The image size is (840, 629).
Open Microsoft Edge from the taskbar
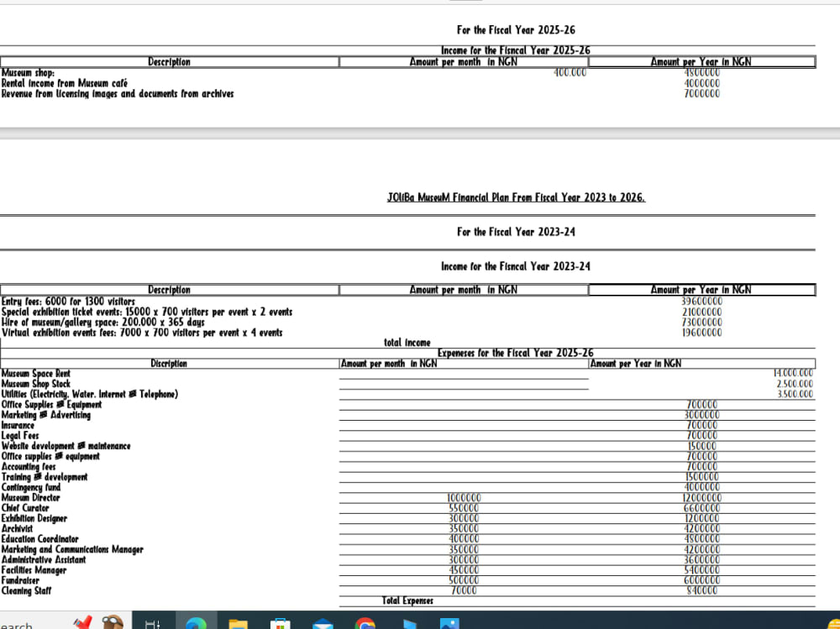tap(196, 624)
